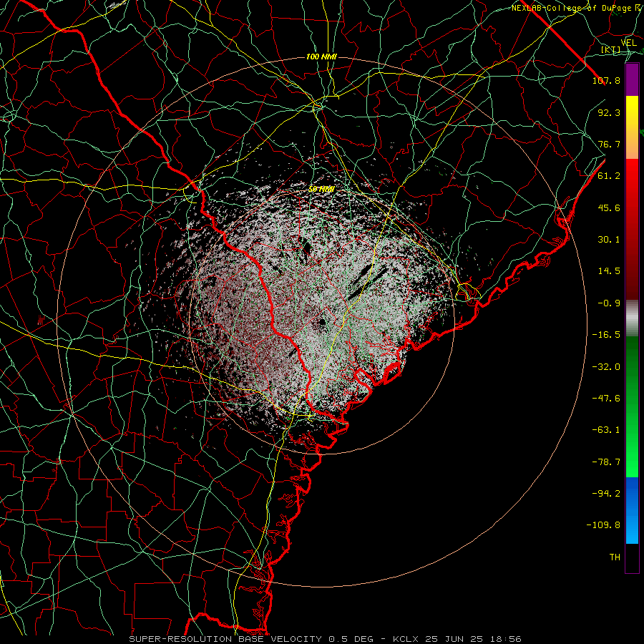Click the VEL legend title

pyautogui.click(x=628, y=43)
